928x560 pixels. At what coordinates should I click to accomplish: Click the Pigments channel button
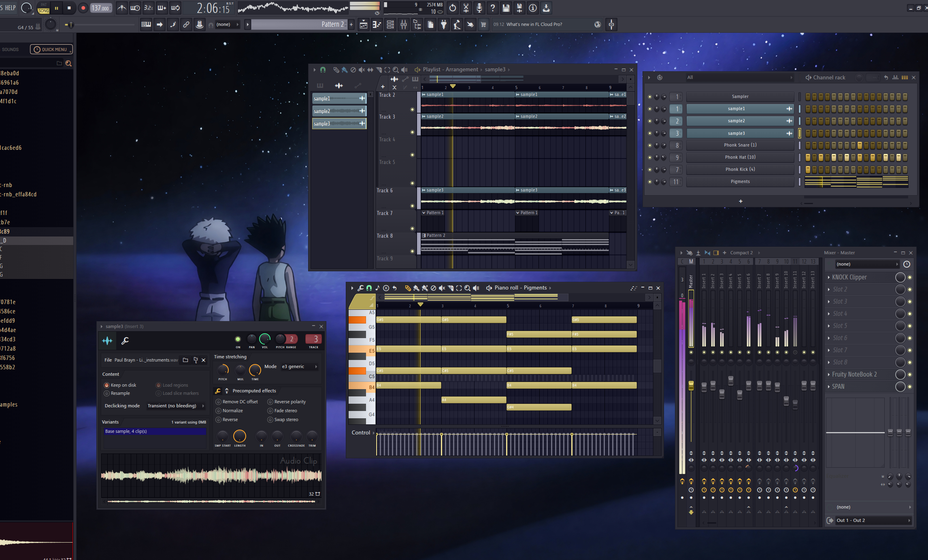[x=740, y=182]
